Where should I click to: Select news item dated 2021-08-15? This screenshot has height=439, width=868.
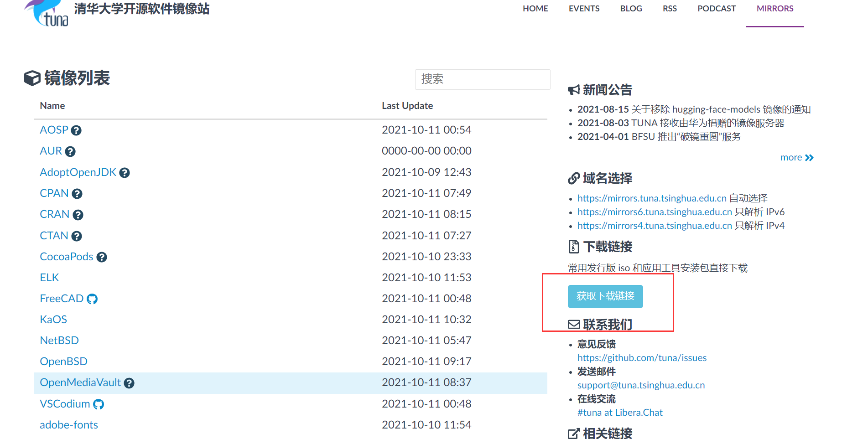pyautogui.click(x=694, y=109)
